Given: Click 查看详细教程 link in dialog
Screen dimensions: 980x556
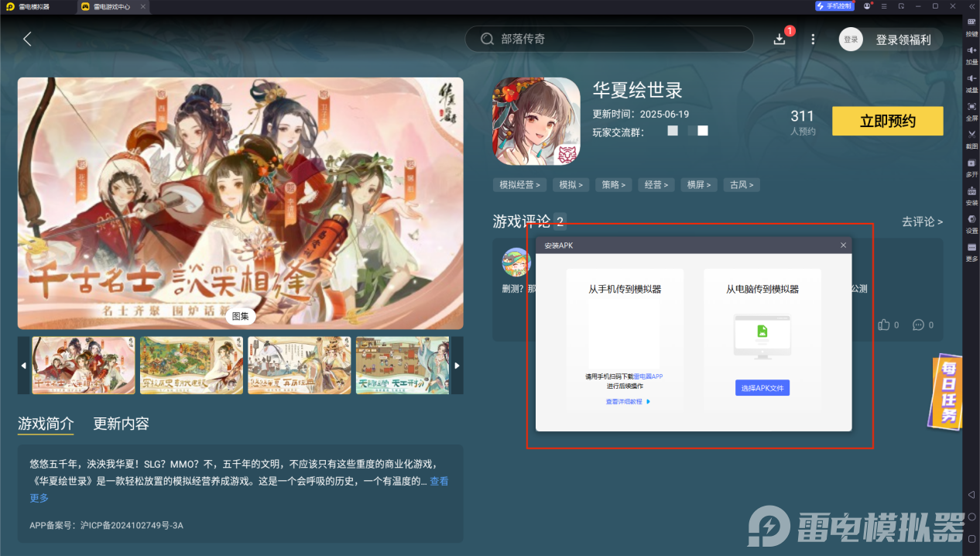Looking at the screenshot, I should 628,402.
